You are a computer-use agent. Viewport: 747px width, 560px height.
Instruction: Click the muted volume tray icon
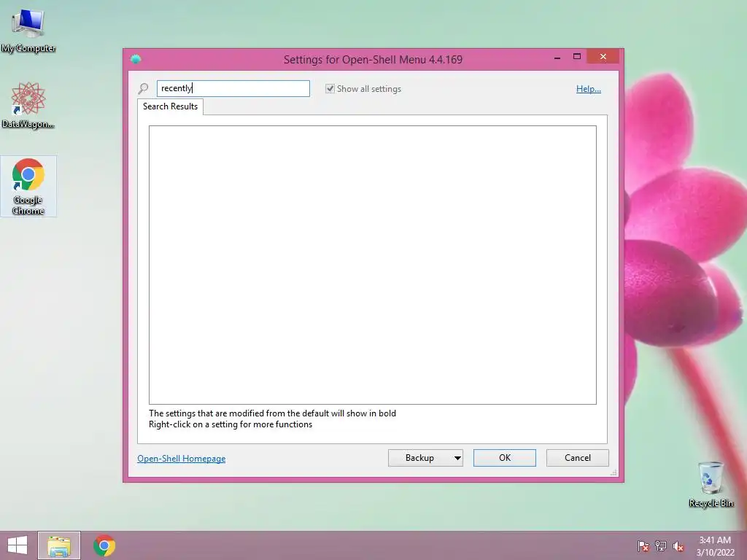coord(678,546)
